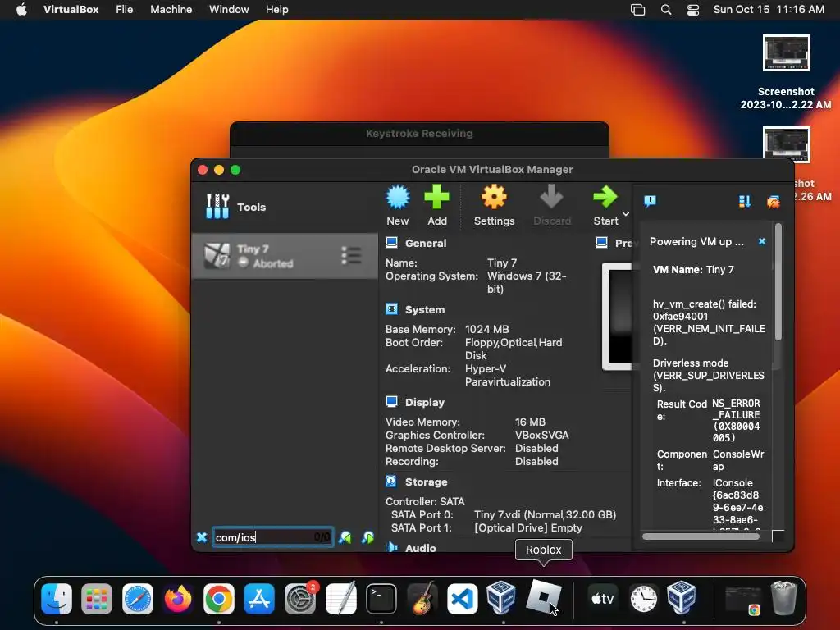Open TextEdit from the Dock
This screenshot has height=630, width=840.
(340, 598)
